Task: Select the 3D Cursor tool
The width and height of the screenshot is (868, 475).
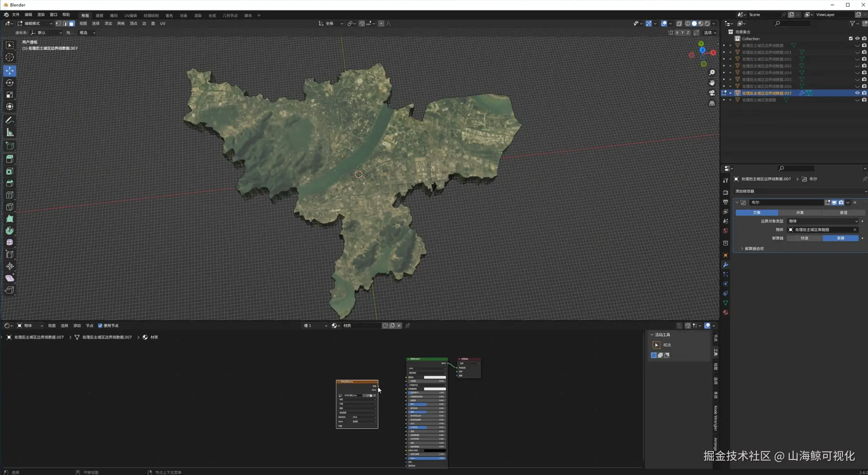Action: click(x=9, y=57)
